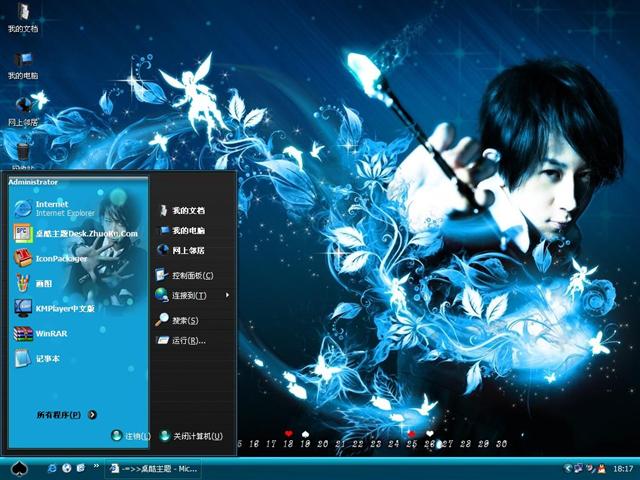
Task: Open 我的文档 in the start menu right pane
Action: tap(181, 210)
